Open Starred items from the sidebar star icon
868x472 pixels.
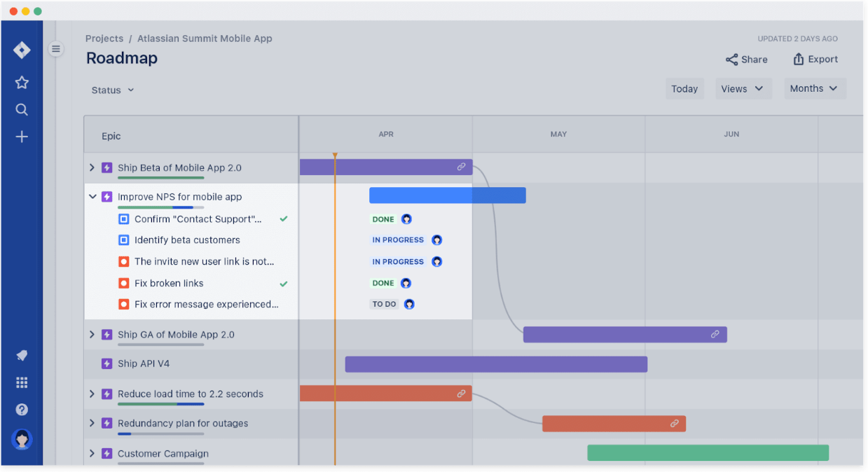22,83
